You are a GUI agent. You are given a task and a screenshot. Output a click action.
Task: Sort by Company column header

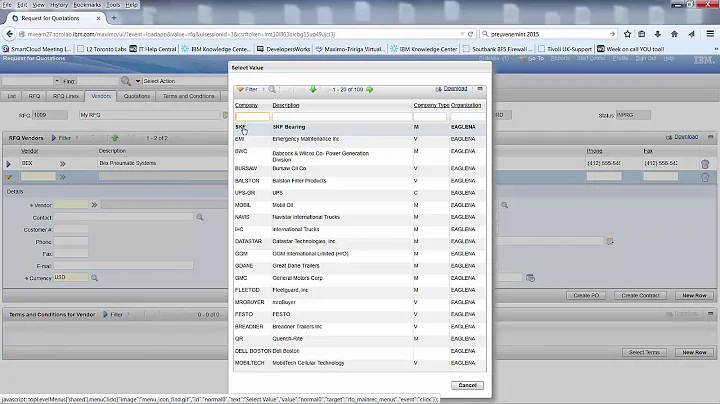coord(247,105)
